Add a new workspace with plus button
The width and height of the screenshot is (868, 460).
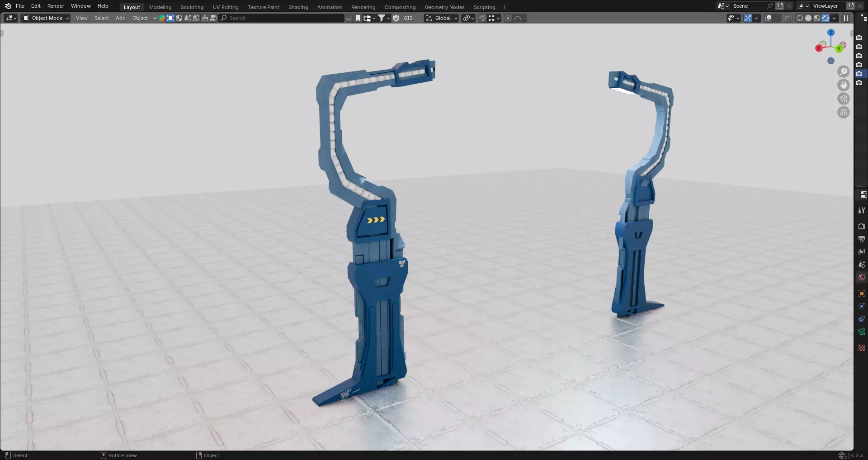tap(505, 7)
